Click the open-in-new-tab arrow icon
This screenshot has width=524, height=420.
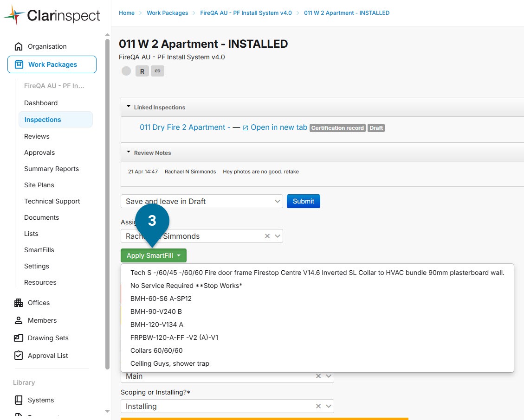[x=245, y=128]
